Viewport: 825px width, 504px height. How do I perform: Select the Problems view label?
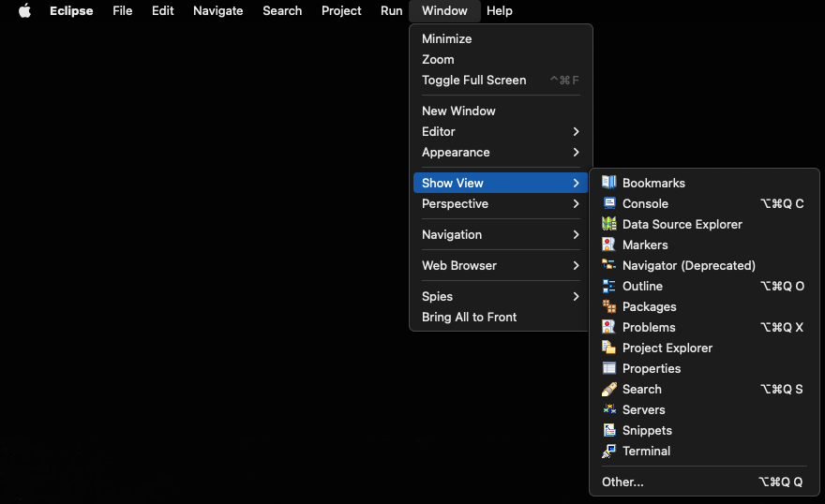649,327
